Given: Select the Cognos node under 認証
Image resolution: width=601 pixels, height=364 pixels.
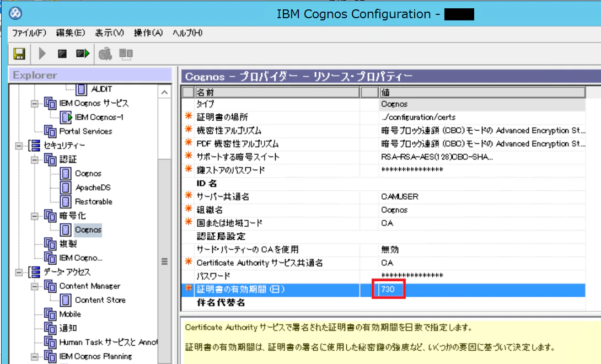Looking at the screenshot, I should coord(88,173).
